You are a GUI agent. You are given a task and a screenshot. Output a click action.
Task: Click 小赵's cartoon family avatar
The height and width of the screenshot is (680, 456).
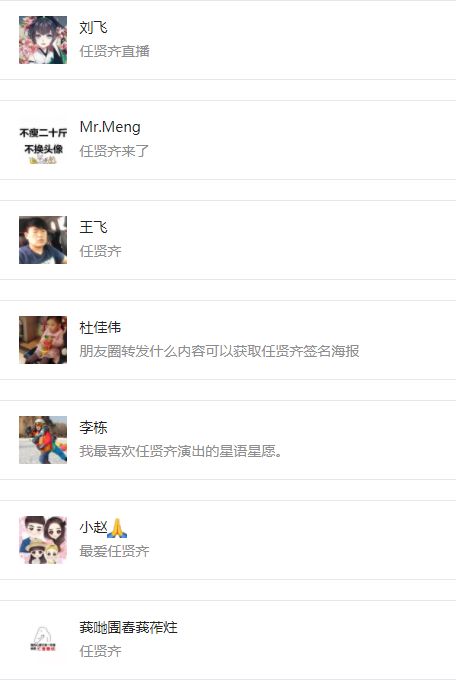(43, 540)
